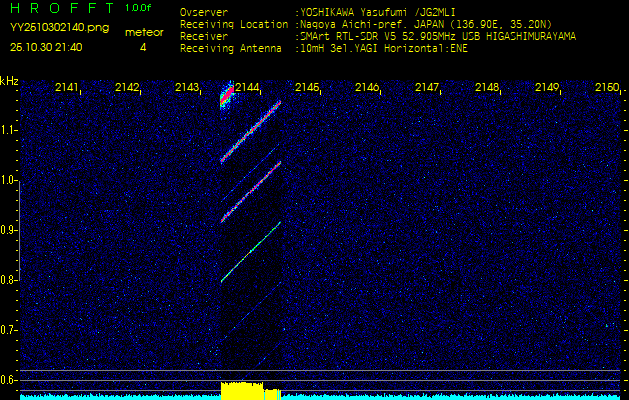Click the observer name YOSHIKAWA Yasufumi
629x400 pixels.
pos(360,13)
